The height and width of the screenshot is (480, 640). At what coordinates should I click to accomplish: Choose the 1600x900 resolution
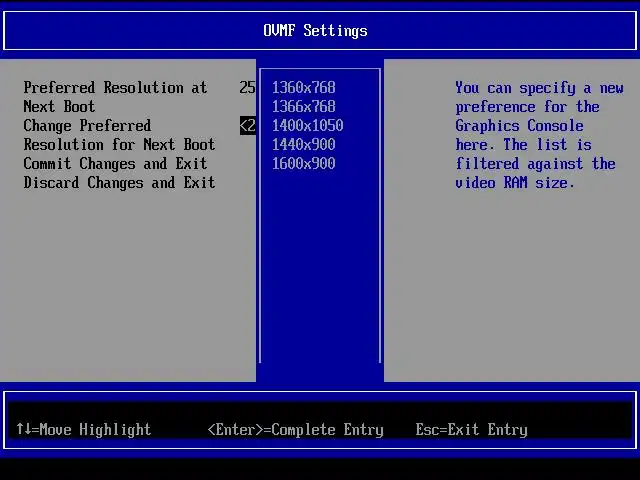pyautogui.click(x=304, y=164)
